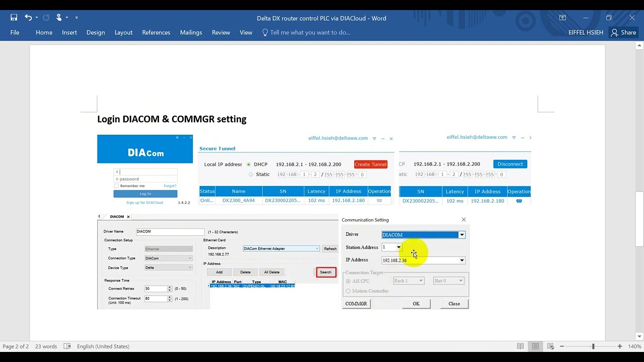Click the greyed Redo arrow icon

(46, 18)
